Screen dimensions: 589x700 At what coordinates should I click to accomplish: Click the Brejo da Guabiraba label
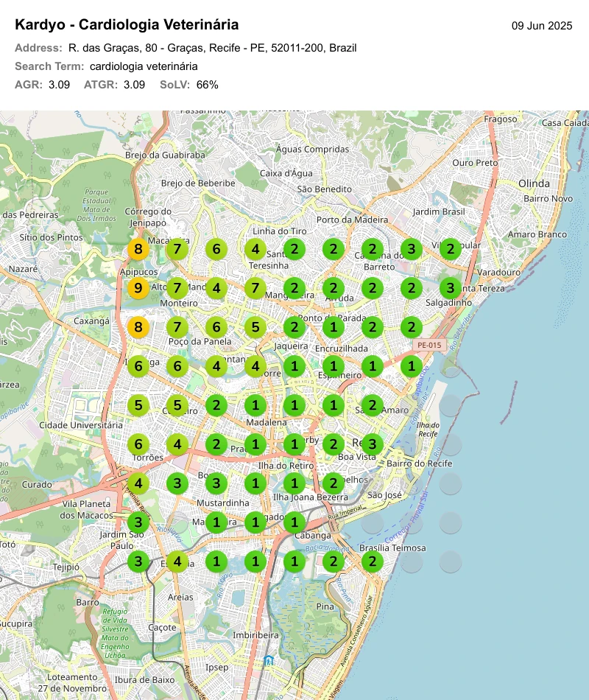(165, 155)
